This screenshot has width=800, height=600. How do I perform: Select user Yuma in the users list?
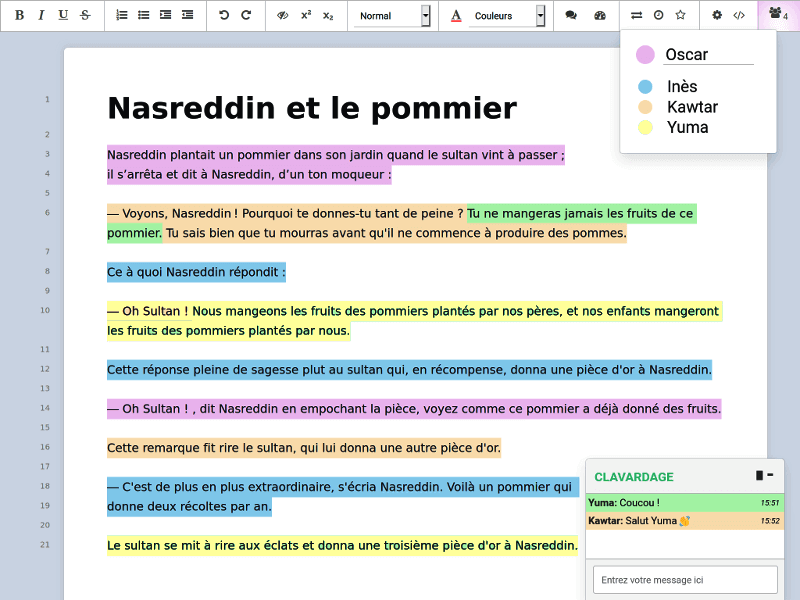point(687,128)
